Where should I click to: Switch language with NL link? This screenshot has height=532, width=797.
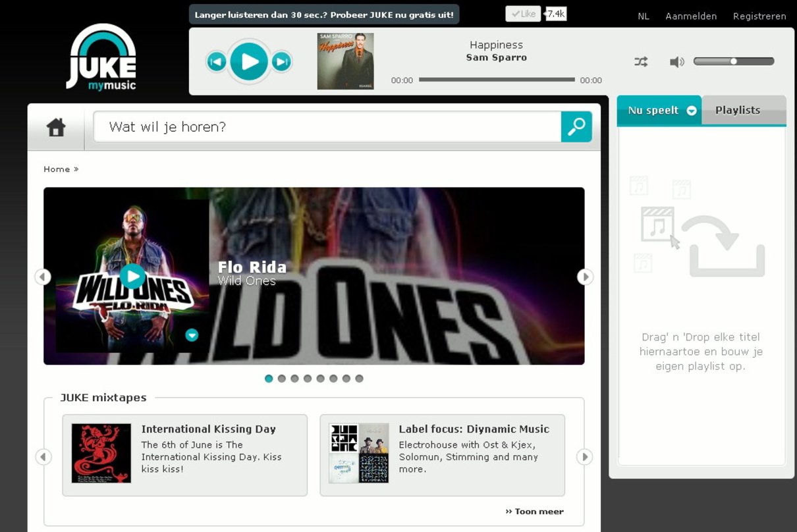tap(644, 16)
